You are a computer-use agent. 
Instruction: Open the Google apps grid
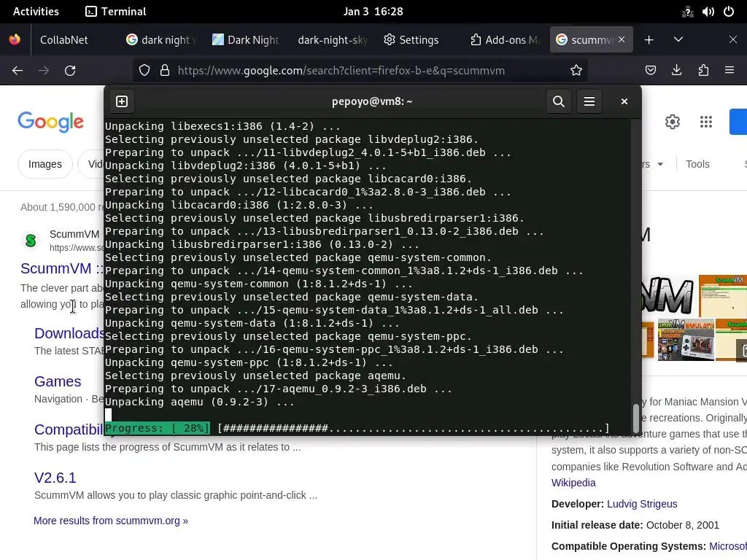coord(706,122)
